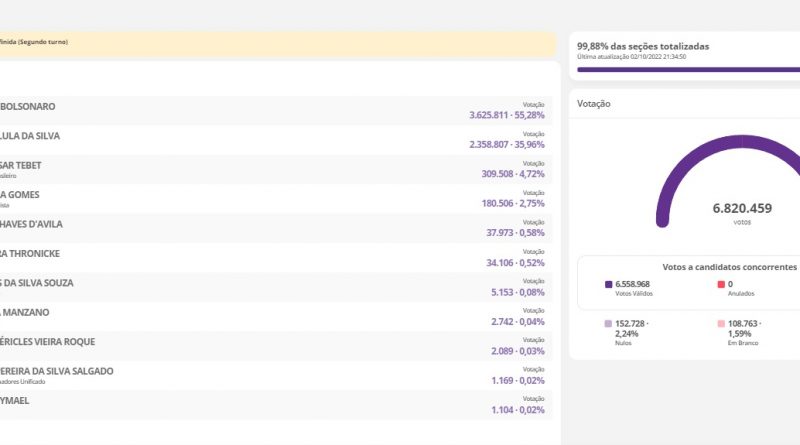Click the sections totalized purple progress bar
Viewport: 800px width, 445px height.
coord(688,69)
